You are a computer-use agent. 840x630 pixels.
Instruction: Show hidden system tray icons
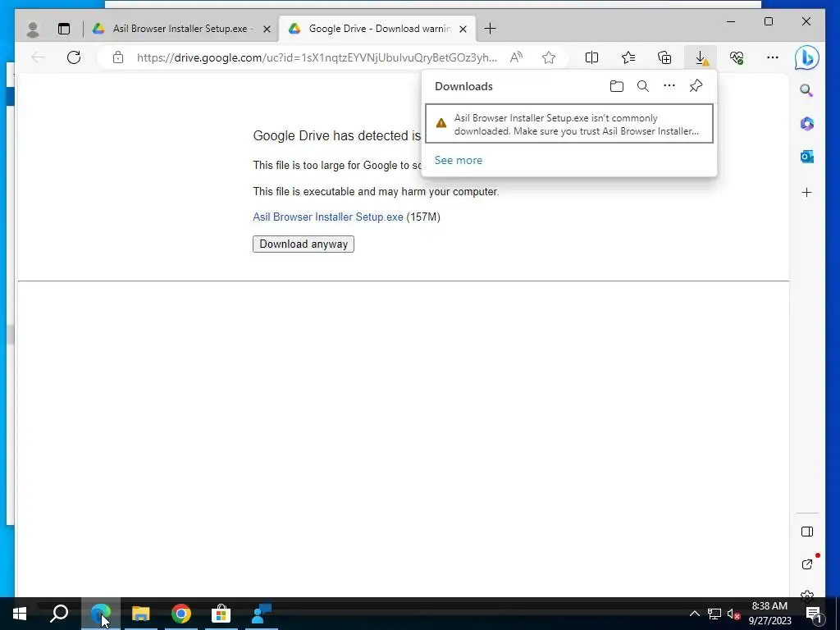[x=694, y=614]
